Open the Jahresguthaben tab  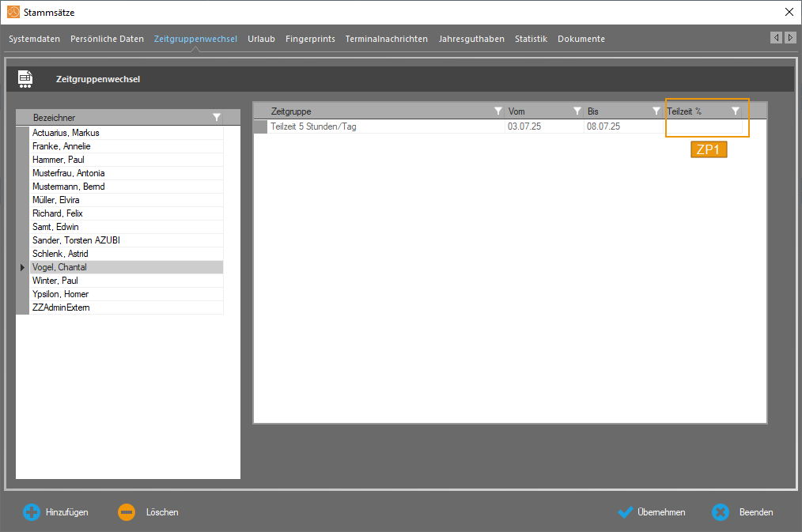pos(471,39)
